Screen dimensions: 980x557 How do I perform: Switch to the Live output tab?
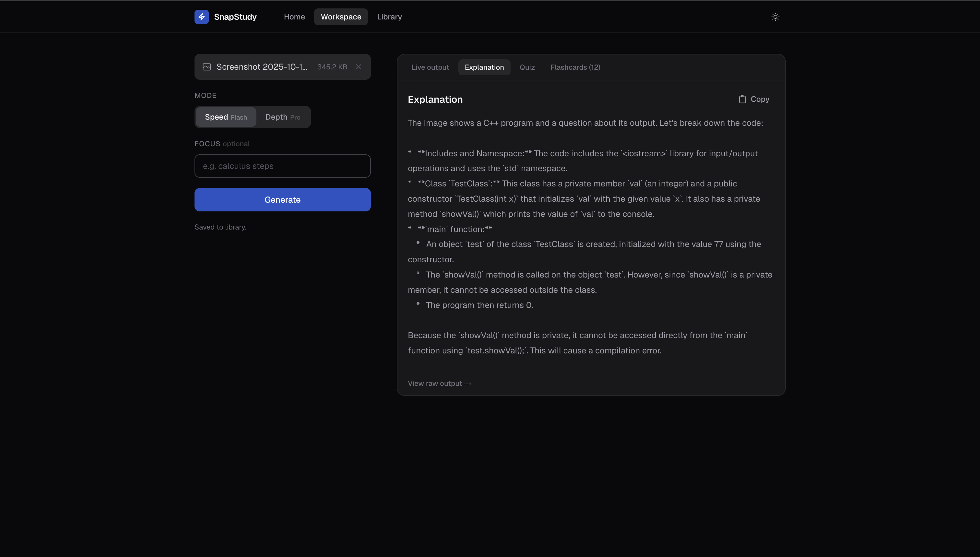click(430, 67)
